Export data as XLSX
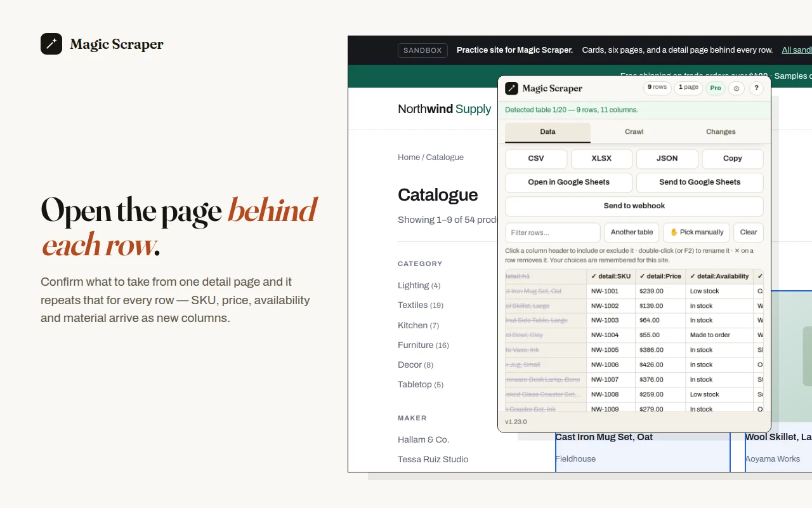This screenshot has height=508, width=812. point(601,159)
